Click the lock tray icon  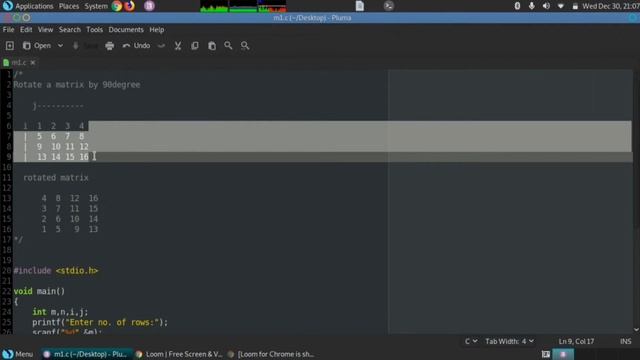(x=575, y=6)
